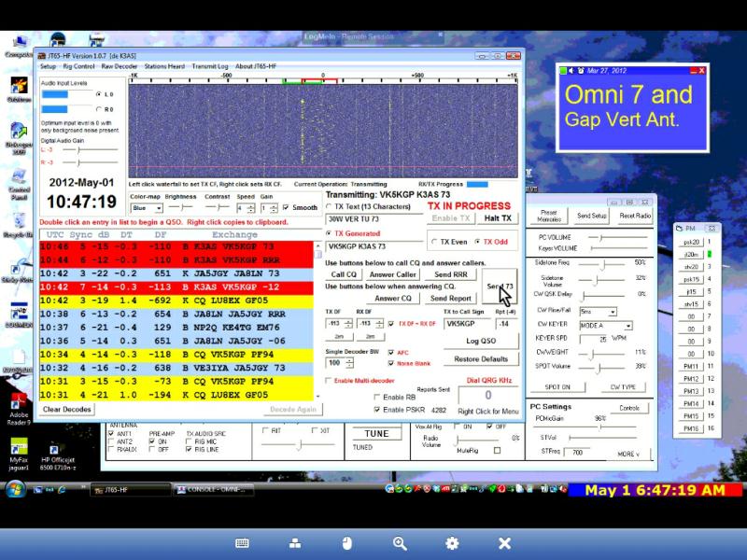This screenshot has width=747, height=560.
Task: Open the Stations Heard menu
Action: (164, 66)
